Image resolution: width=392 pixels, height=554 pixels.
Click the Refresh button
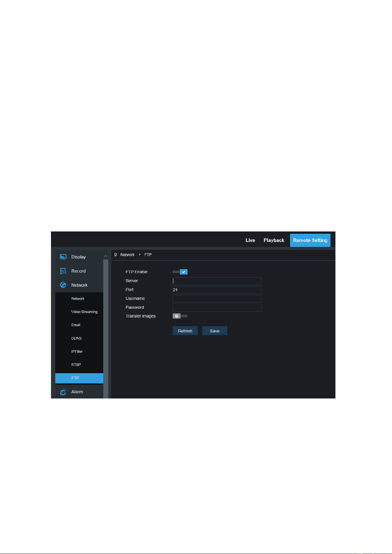click(x=185, y=331)
